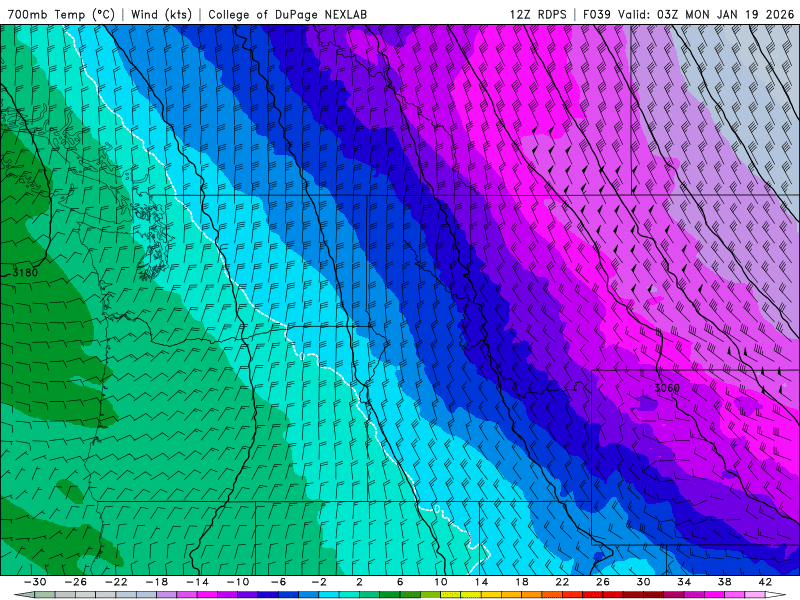
Task: Click the '14' colorbar tick label
Action: (481, 582)
